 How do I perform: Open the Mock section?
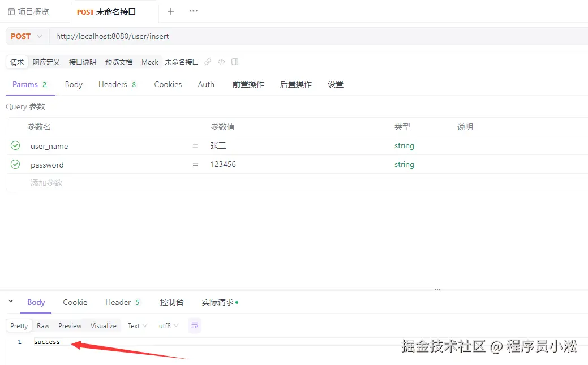[x=149, y=62]
